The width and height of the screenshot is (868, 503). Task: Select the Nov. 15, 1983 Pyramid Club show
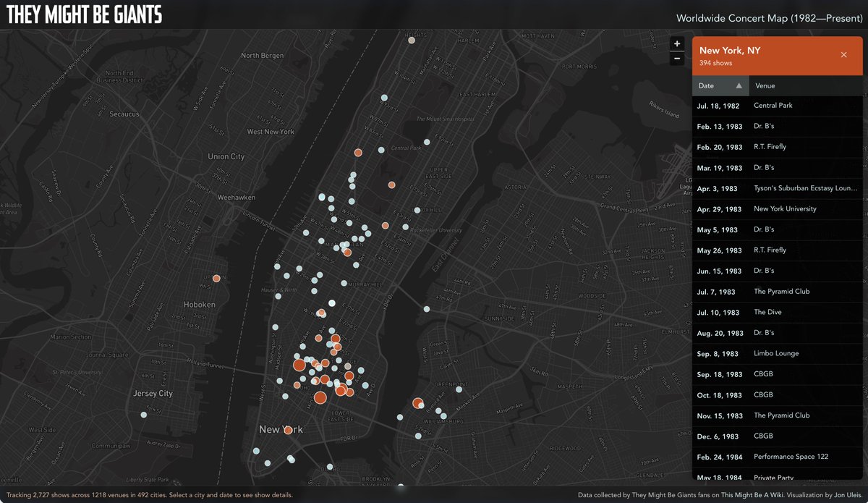point(778,415)
